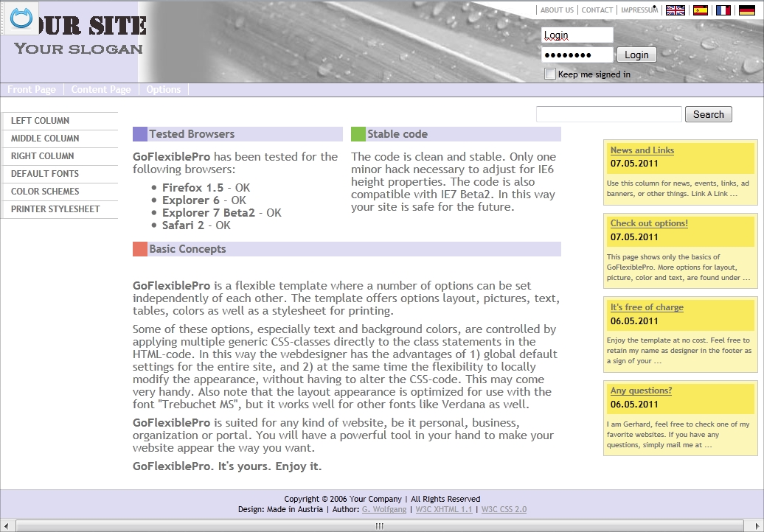Select Right Column in side menu

point(60,156)
